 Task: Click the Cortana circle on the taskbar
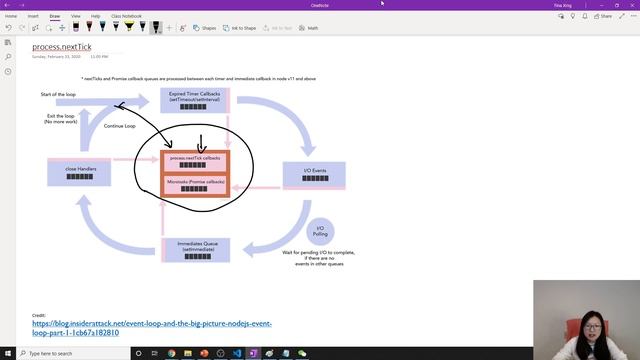[x=138, y=353]
